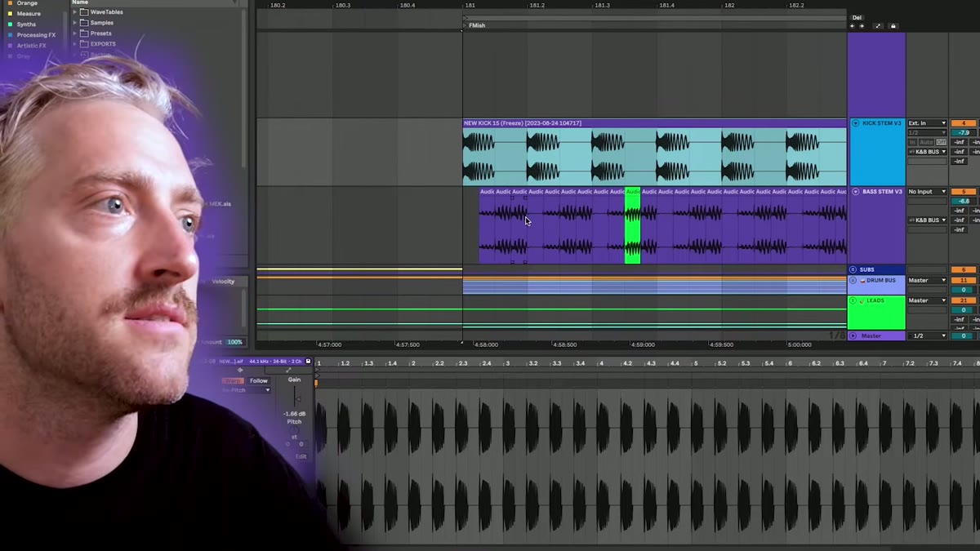The height and width of the screenshot is (551, 980).
Task: Toggle track activator number 11
Action: (964, 280)
